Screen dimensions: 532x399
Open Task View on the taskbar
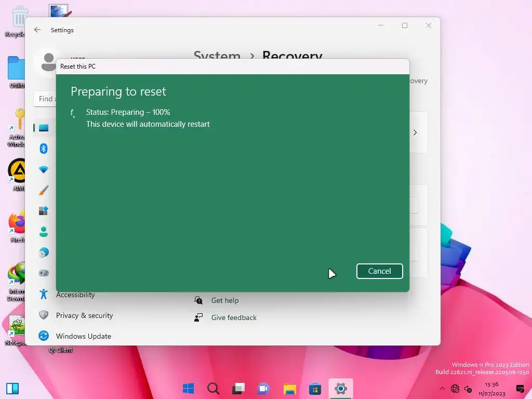click(x=238, y=388)
